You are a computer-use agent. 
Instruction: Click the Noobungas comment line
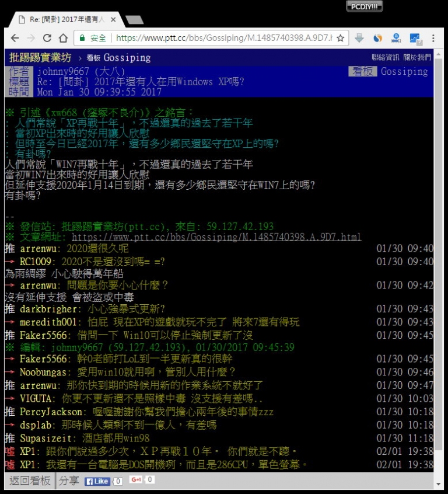click(x=219, y=372)
